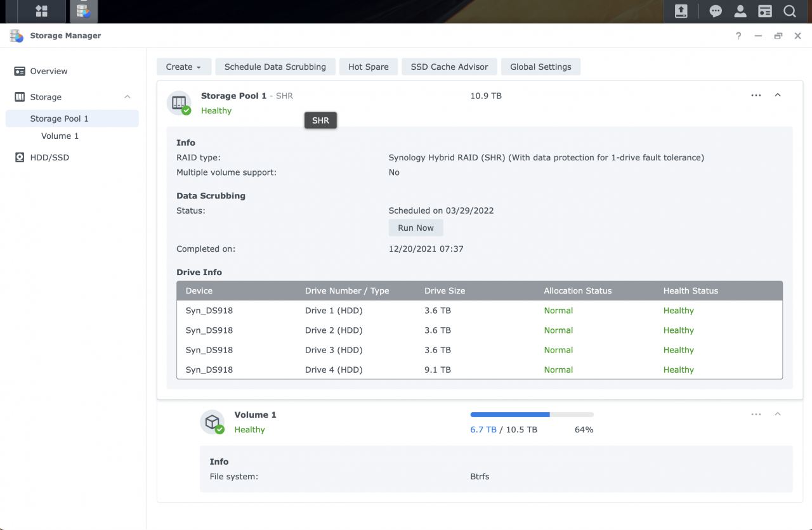Open Storage Pool 1 options via ellipsis
This screenshot has width=812, height=530.
pos(756,94)
